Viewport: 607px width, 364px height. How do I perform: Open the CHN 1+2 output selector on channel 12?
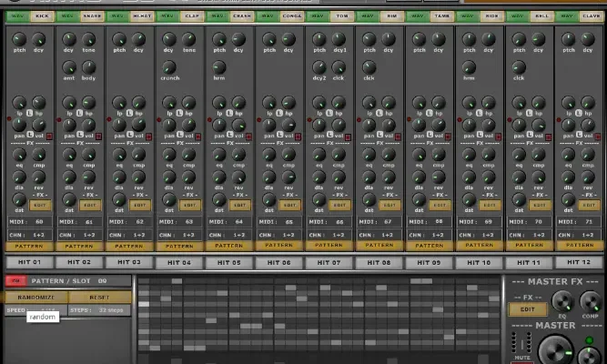coord(579,234)
